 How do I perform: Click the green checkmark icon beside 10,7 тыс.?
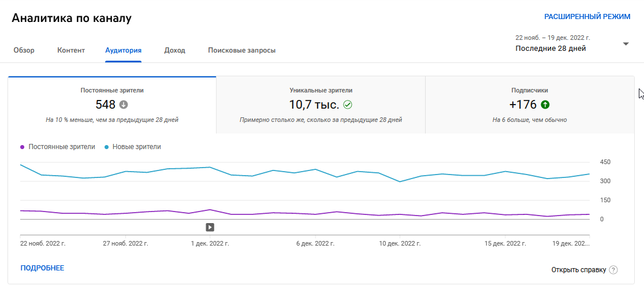point(348,105)
